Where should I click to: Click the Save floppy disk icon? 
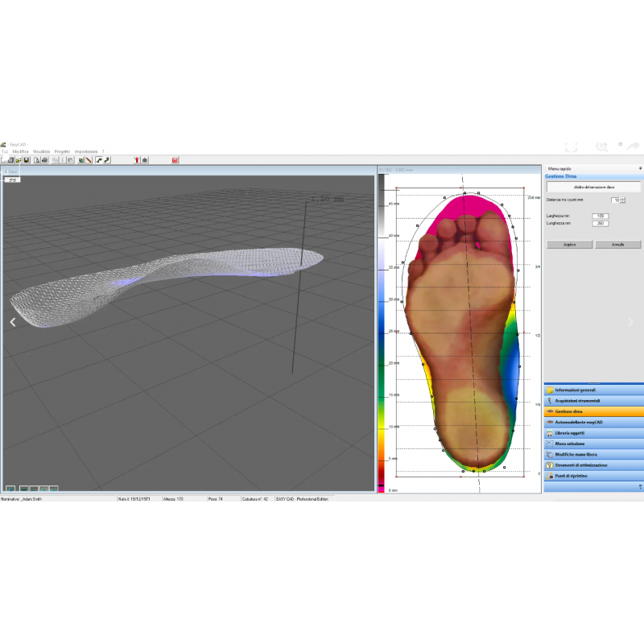[27, 160]
